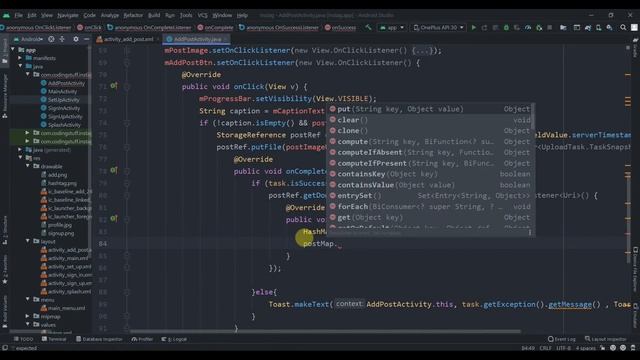Open the app run configuration dropdown

392,27
